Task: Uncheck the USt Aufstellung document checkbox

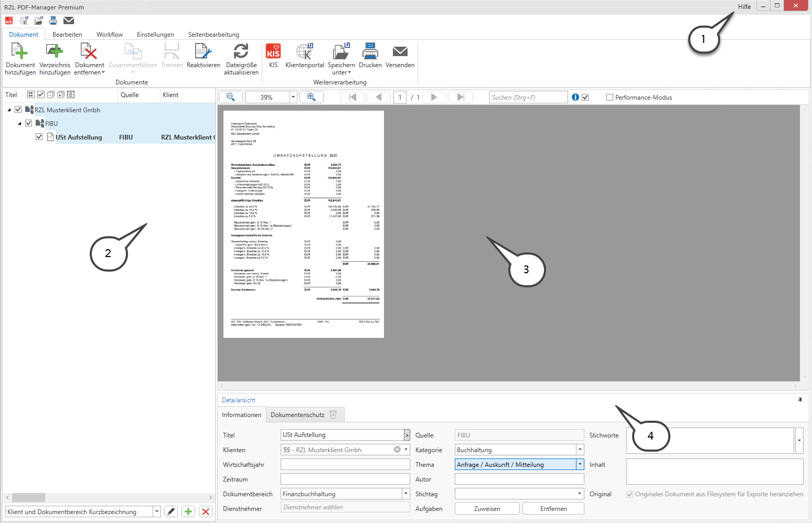Action: point(39,137)
